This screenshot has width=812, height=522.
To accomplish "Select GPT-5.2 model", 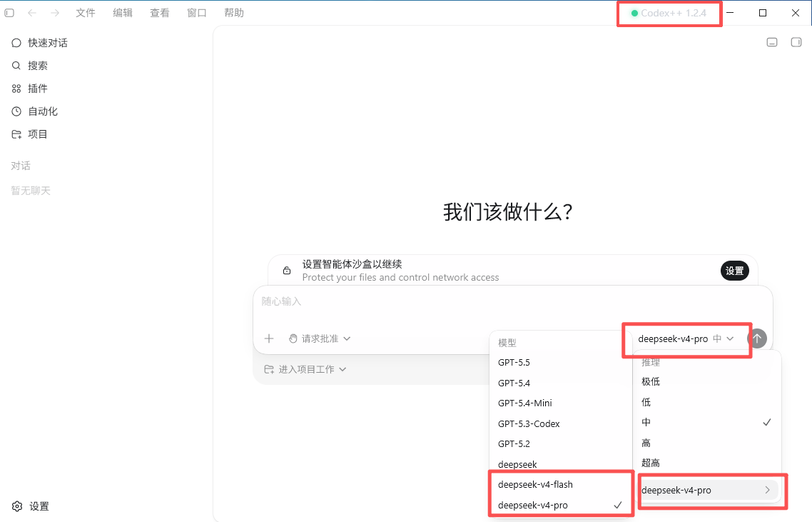I will [x=560, y=444].
